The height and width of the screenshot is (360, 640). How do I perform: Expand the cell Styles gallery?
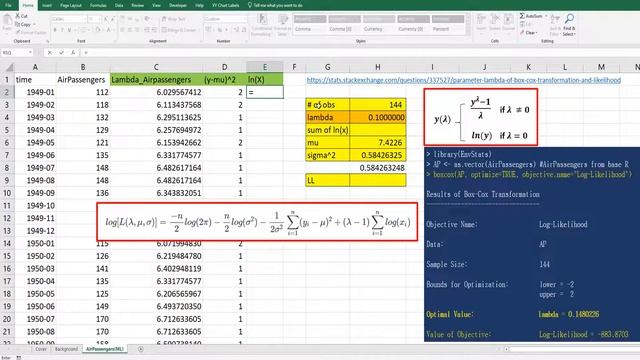tap(468, 32)
